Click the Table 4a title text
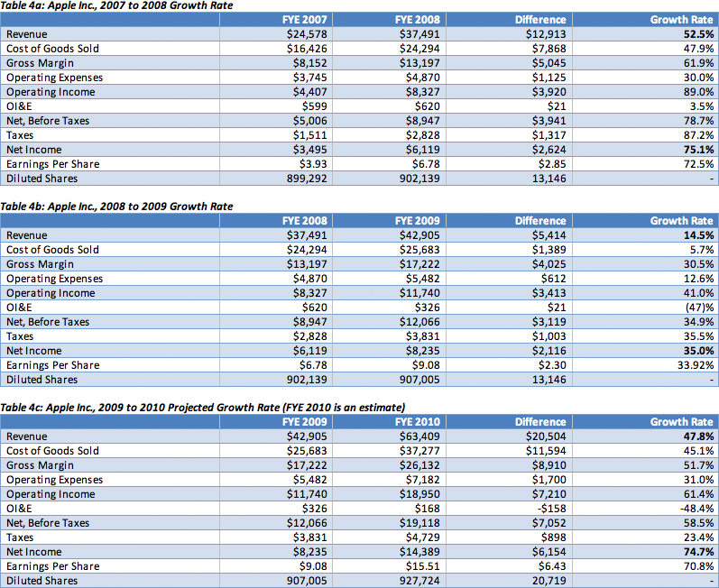 point(116,5)
